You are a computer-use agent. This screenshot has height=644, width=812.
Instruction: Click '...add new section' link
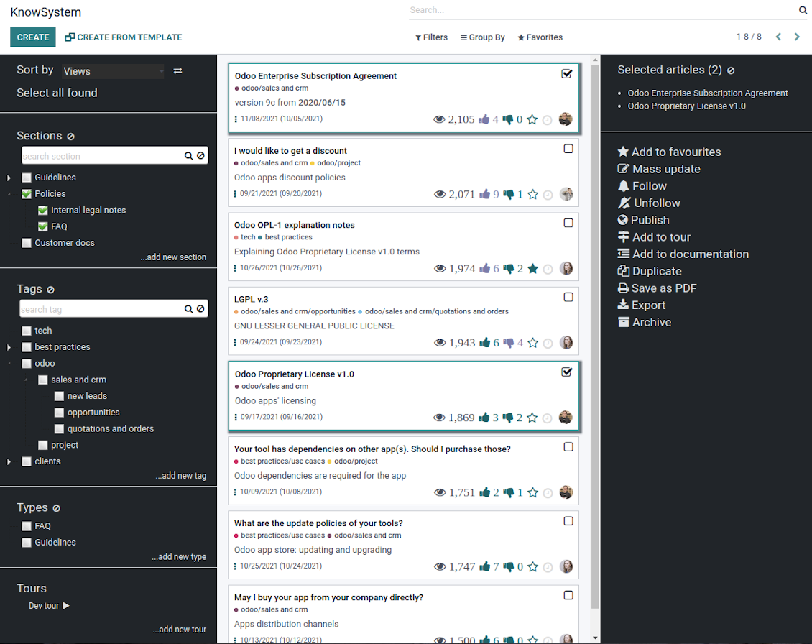click(173, 257)
